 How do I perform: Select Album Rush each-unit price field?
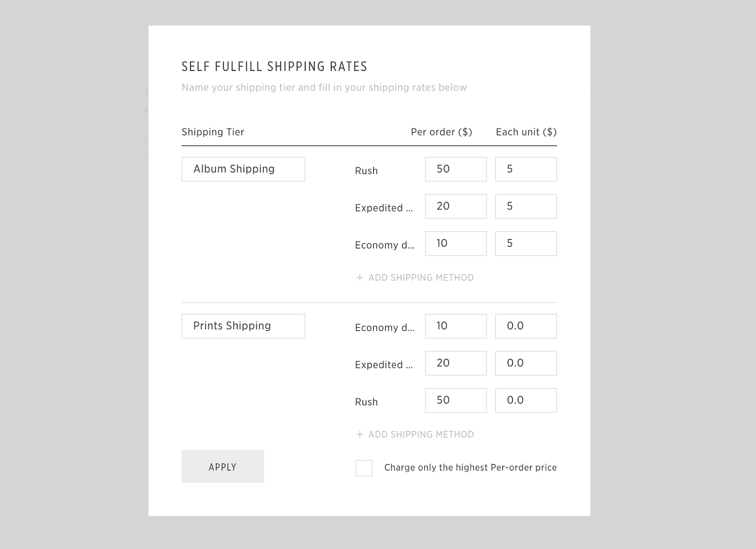pyautogui.click(x=526, y=169)
